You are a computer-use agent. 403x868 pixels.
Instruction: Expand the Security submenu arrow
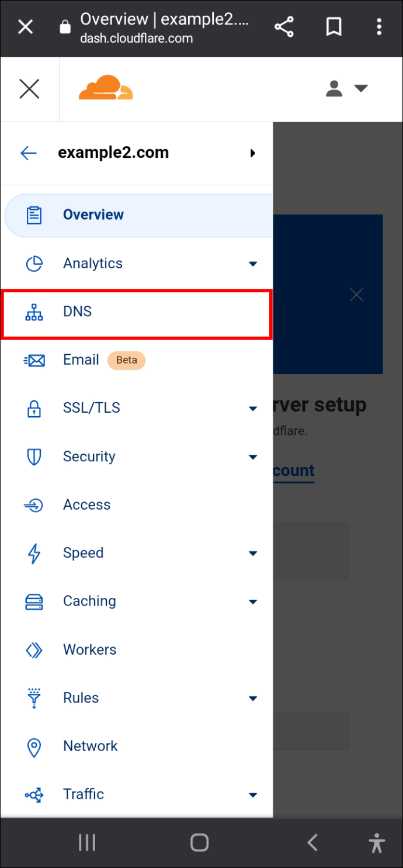point(253,457)
